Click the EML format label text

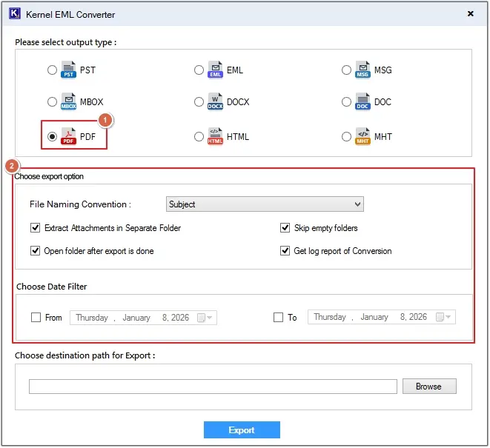(235, 70)
